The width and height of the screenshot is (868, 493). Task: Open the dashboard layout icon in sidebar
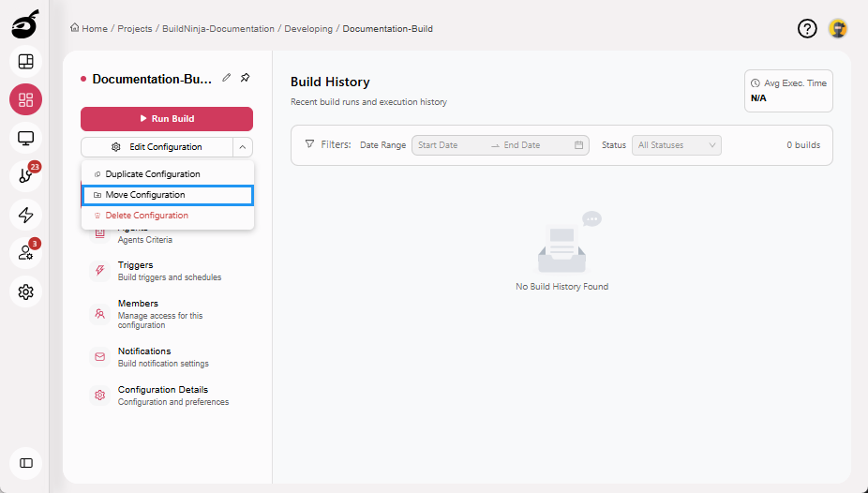tap(26, 62)
